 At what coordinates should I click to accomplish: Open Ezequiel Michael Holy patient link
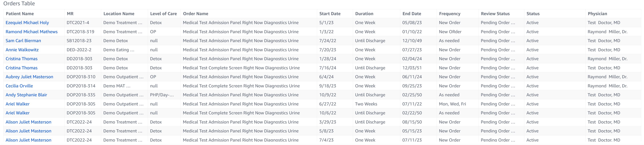click(27, 23)
